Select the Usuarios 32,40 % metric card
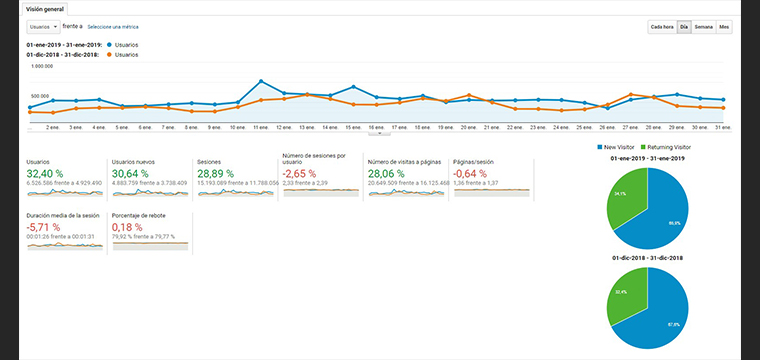 64,179
